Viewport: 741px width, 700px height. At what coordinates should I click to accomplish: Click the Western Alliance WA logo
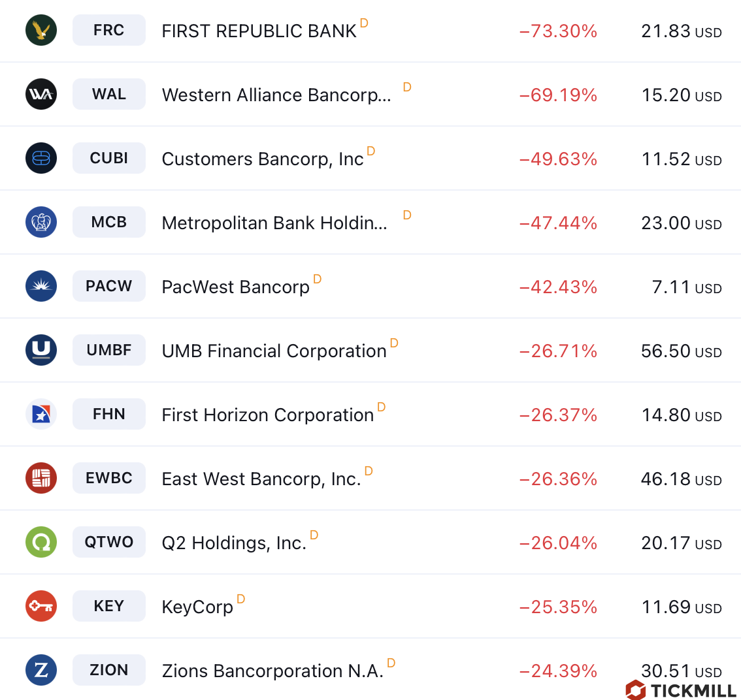tap(41, 95)
